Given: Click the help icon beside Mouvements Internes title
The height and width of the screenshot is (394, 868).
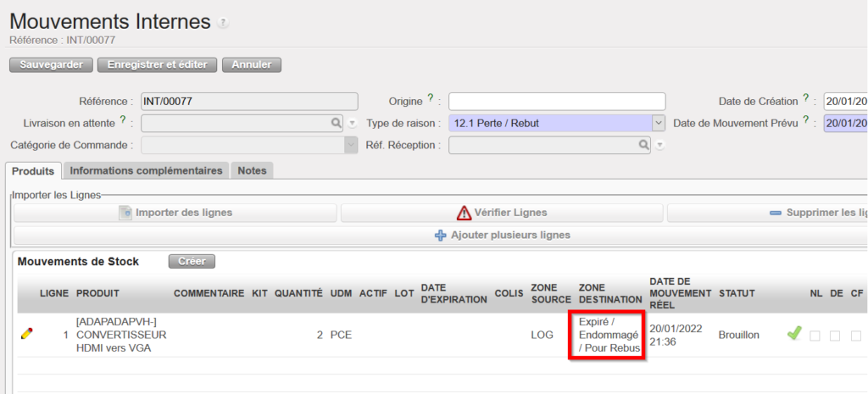Looking at the screenshot, I should click(x=223, y=23).
